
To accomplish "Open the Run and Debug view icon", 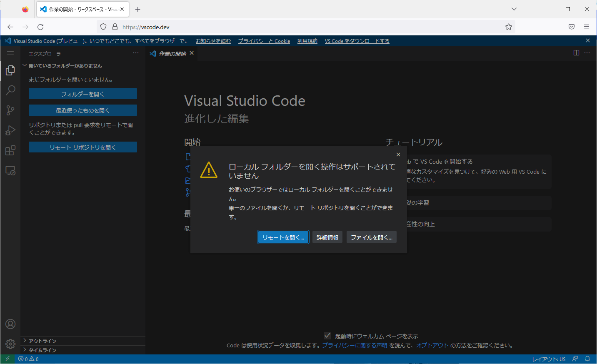I will [10, 130].
